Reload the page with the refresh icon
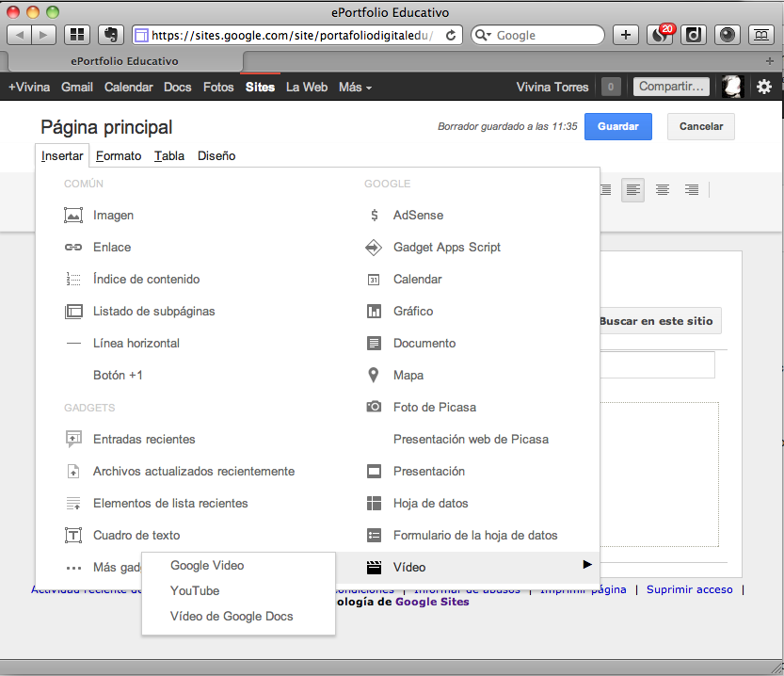 (x=451, y=36)
